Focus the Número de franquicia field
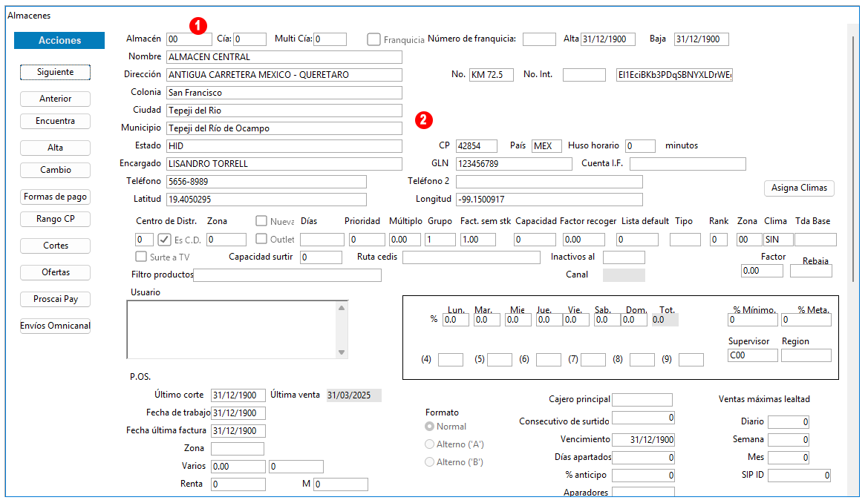The height and width of the screenshot is (503, 868). pos(539,39)
